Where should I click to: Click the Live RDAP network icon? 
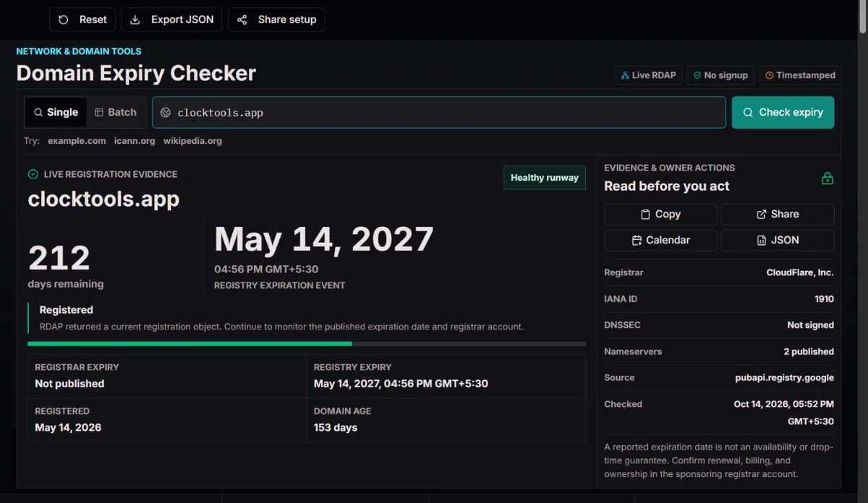[x=625, y=75]
